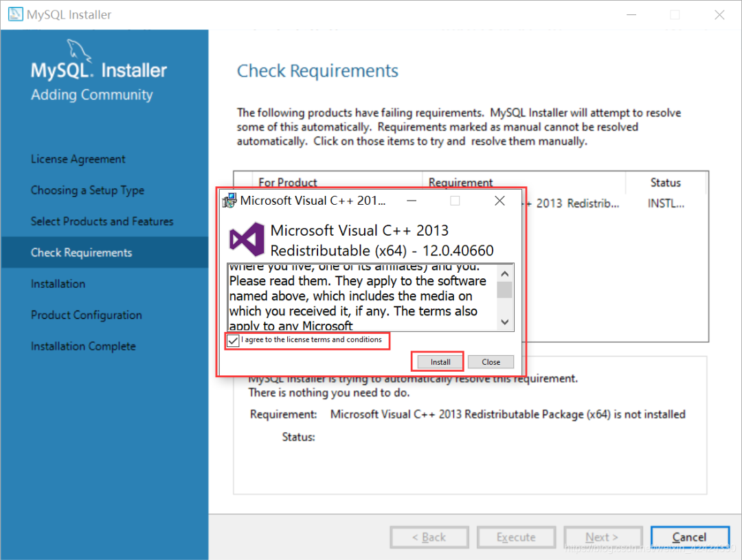This screenshot has height=560, width=742.
Task: Click the INSTL... status cell
Action: click(666, 203)
